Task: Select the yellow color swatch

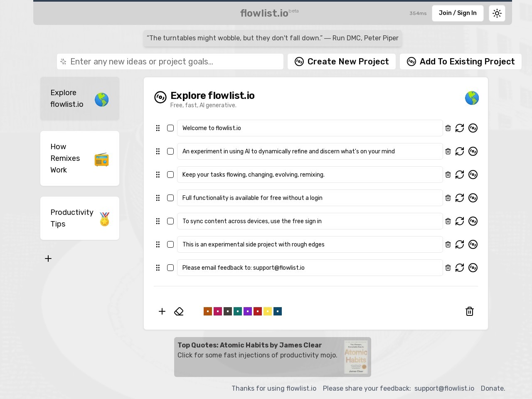Action: point(268,311)
